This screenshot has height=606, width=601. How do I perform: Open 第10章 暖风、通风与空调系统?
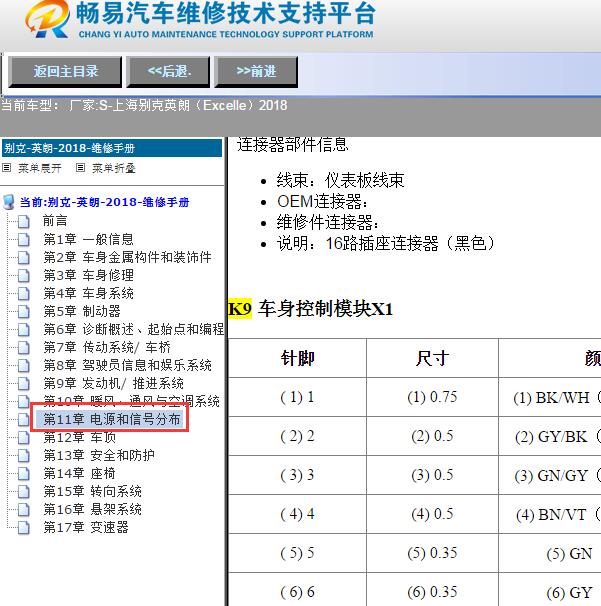[131, 401]
